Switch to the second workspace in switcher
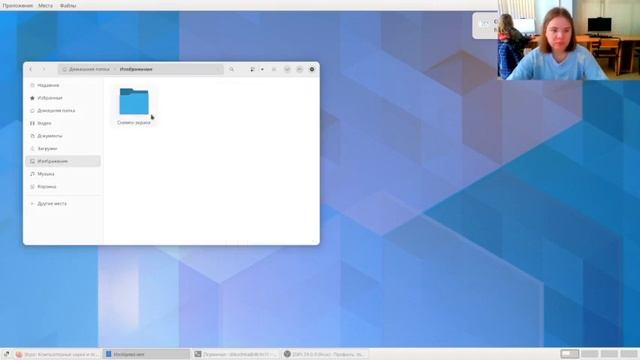The image size is (640, 360). point(590,354)
